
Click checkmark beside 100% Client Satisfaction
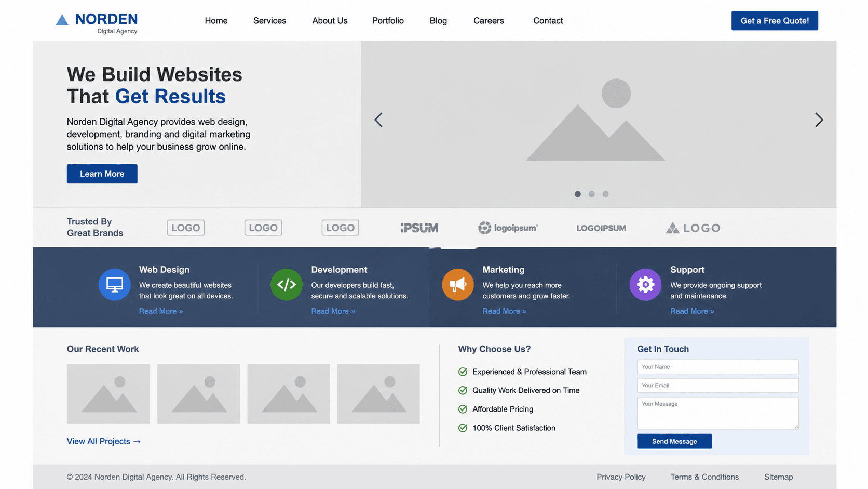[463, 428]
